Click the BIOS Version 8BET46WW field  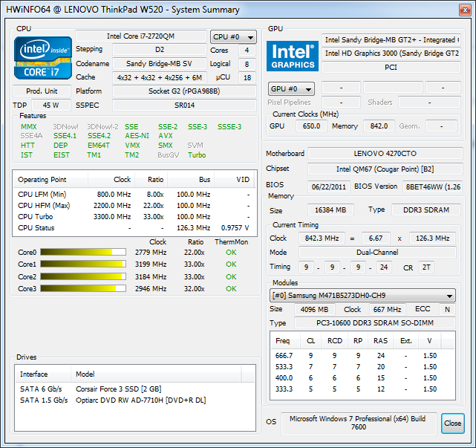click(433, 186)
